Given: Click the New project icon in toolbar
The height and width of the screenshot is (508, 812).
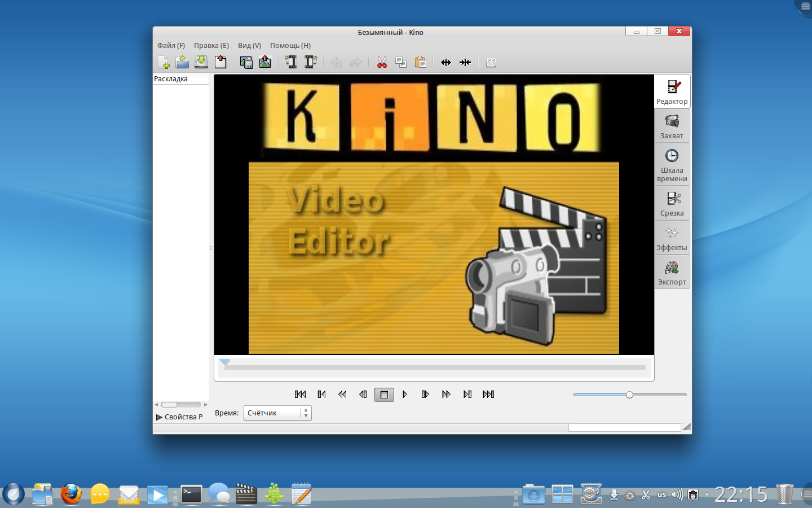Looking at the screenshot, I should pyautogui.click(x=164, y=62).
